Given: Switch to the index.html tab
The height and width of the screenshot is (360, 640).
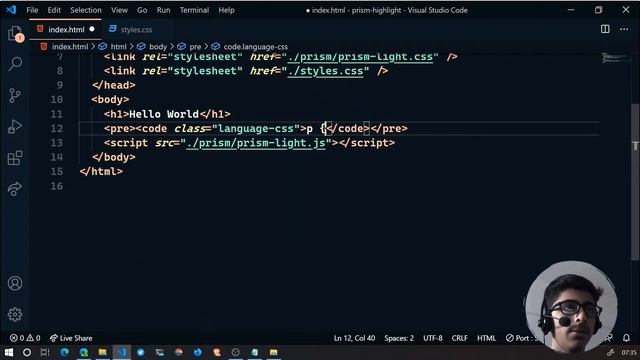Looking at the screenshot, I should [x=65, y=29].
